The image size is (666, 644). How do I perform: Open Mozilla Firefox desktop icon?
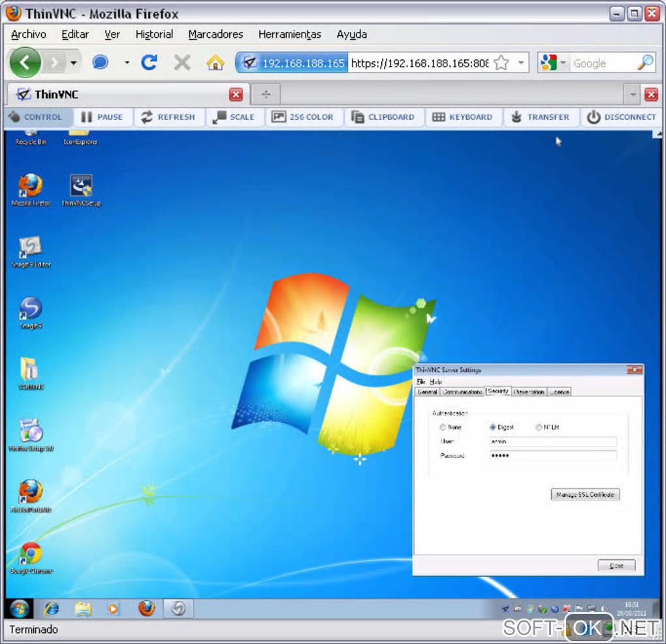31,190
